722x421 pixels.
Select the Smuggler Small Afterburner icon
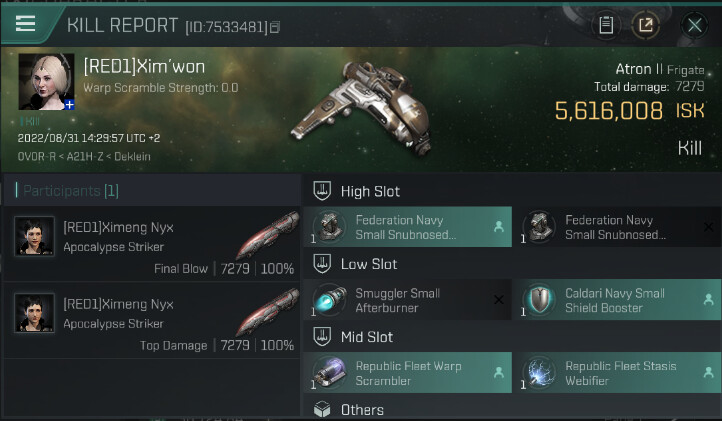329,300
